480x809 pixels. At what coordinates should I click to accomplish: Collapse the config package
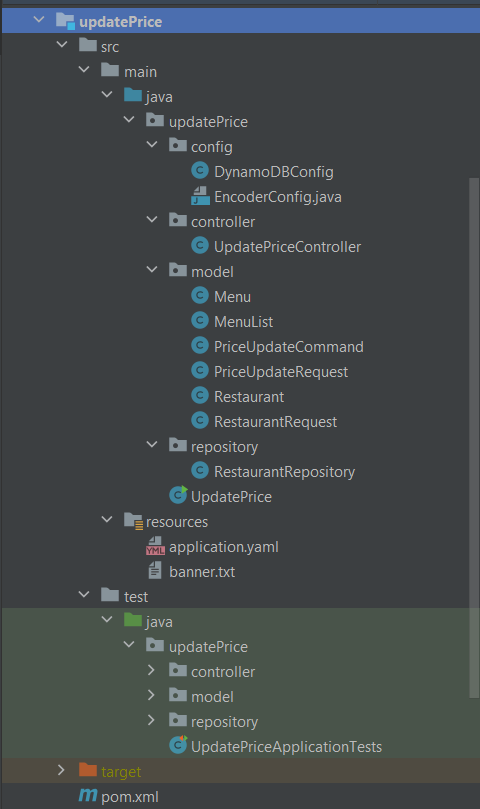[152, 145]
